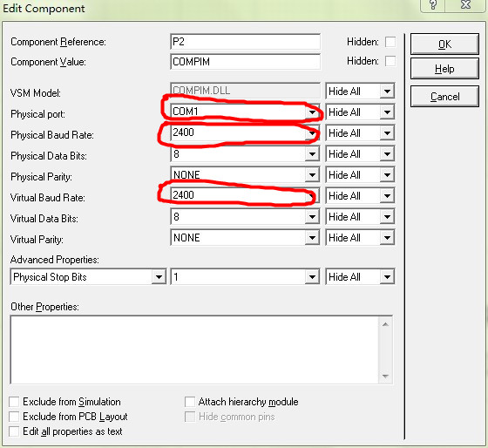Click the question mark help icon
This screenshot has height=448, width=488.
click(x=433, y=5)
